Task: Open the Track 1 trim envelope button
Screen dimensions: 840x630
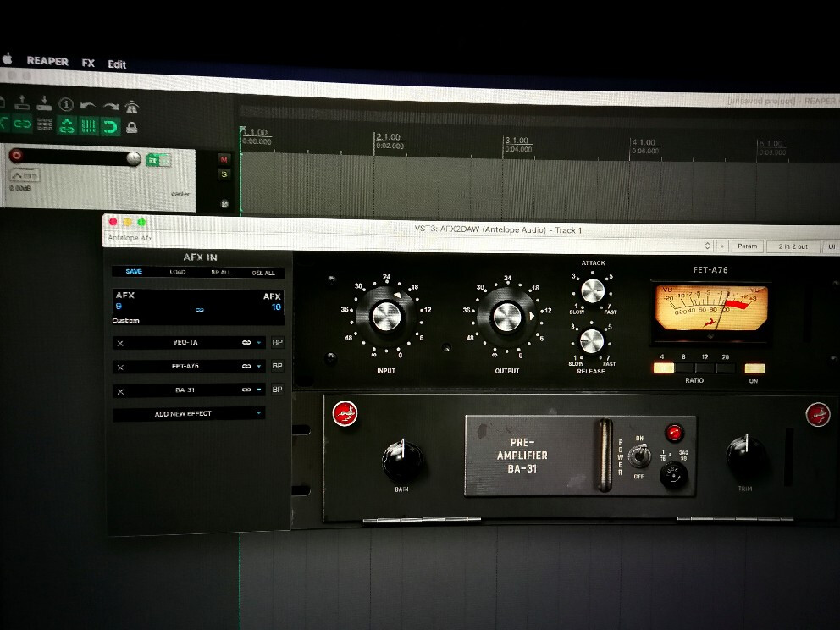Action: click(x=24, y=175)
